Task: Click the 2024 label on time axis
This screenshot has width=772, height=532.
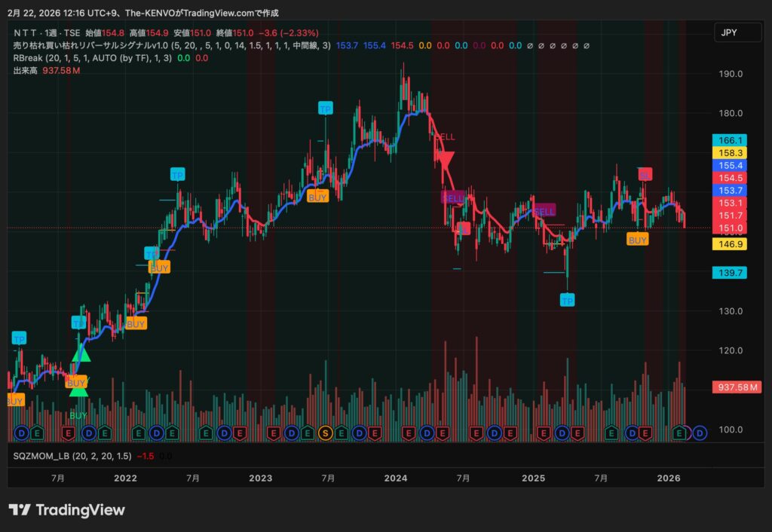Action: [396, 478]
